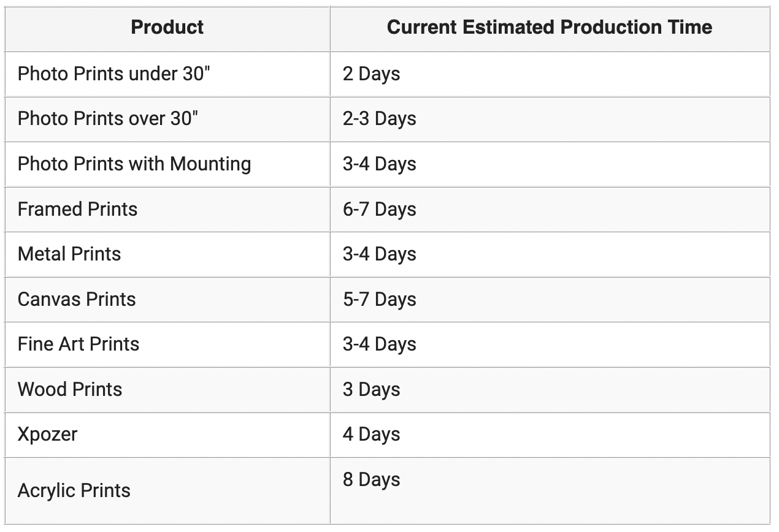Select the Photo Prints over 30" cell
The width and height of the screenshot is (779, 532).
tap(167, 119)
